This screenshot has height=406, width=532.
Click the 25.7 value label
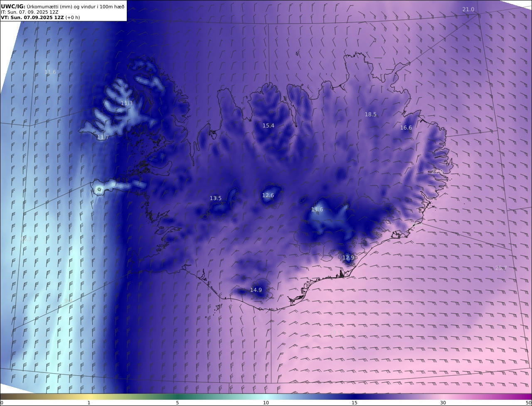tap(501, 268)
